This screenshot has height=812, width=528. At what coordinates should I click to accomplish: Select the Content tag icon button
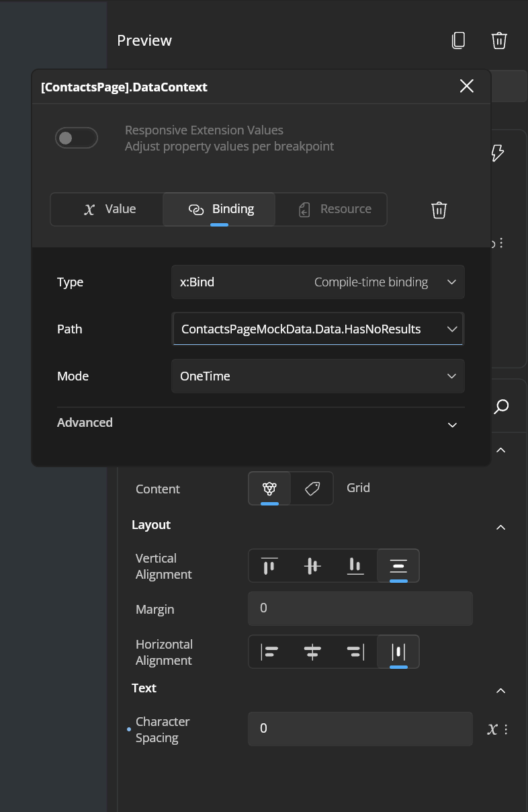pyautogui.click(x=312, y=489)
